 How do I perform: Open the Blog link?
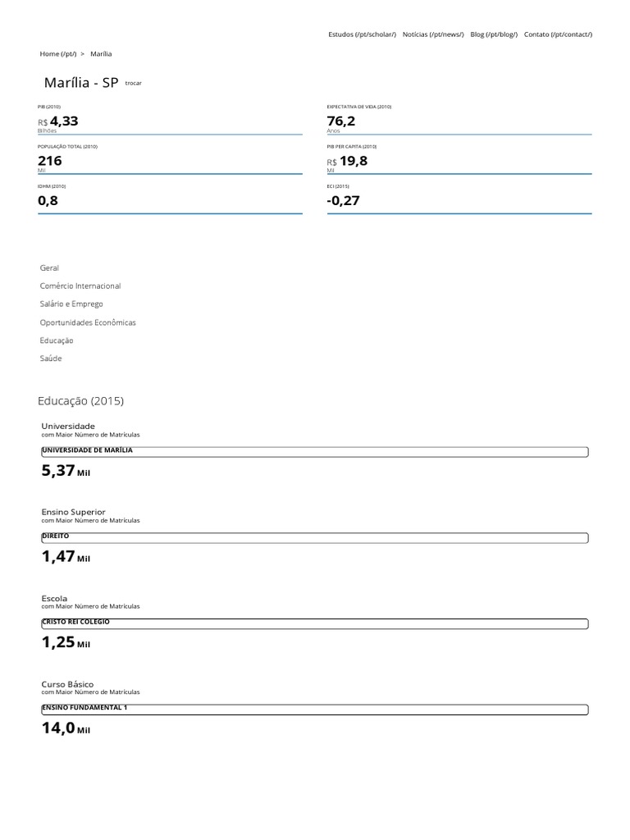point(494,34)
